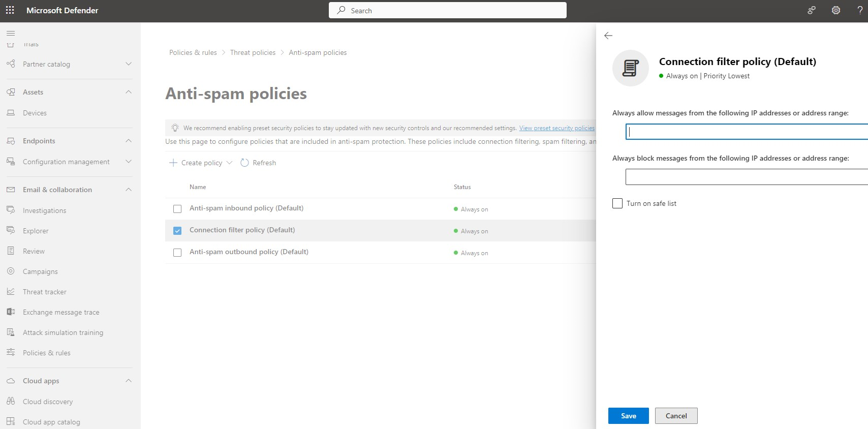This screenshot has height=429, width=868.
Task: Click the Search box in header
Action: click(x=447, y=10)
